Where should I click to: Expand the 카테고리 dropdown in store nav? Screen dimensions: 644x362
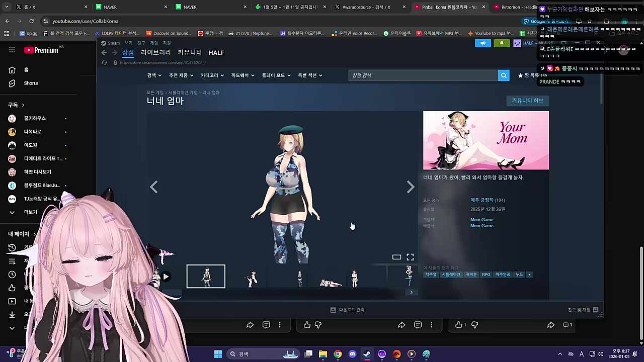(x=212, y=75)
